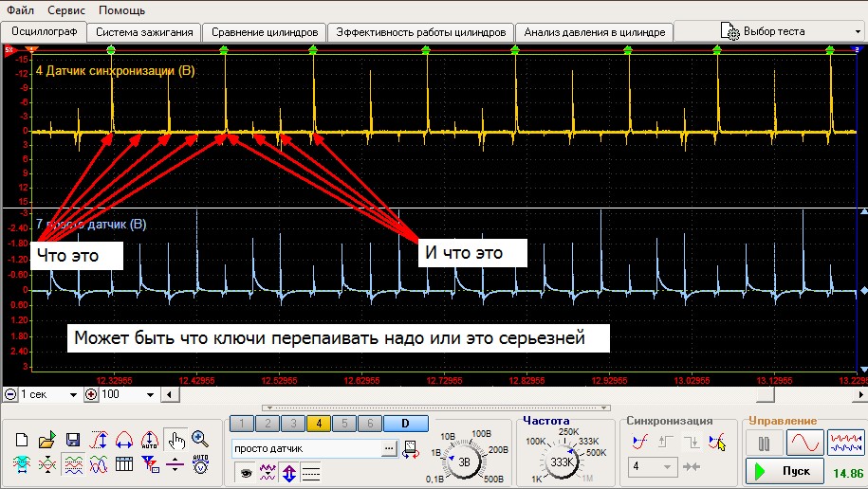868x489 pixels.
Task: Open the Сервис menu
Action: (x=65, y=10)
